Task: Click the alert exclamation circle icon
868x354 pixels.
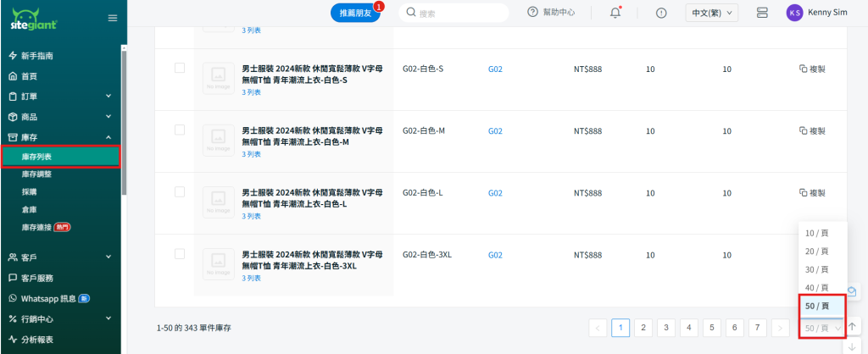Action: click(x=661, y=14)
